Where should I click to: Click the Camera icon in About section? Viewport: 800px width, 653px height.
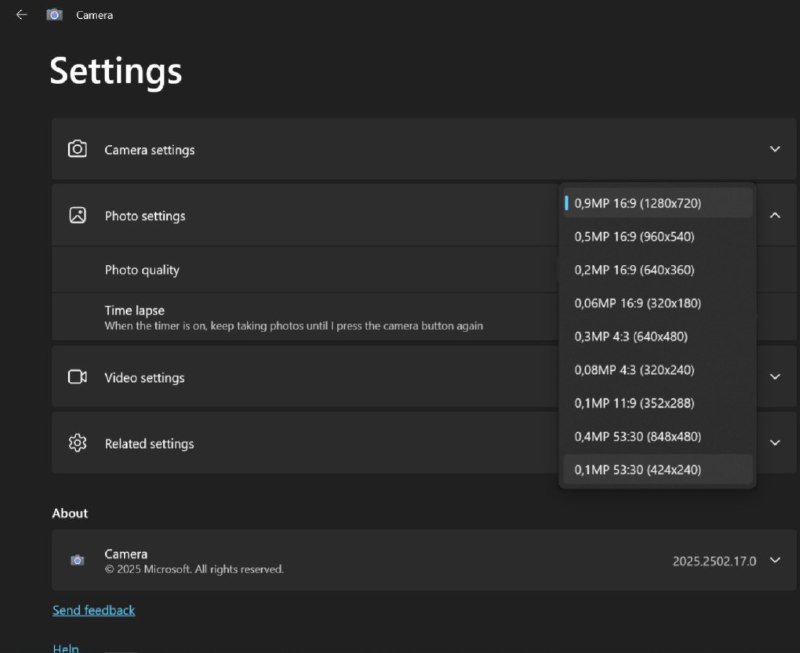tap(77, 560)
